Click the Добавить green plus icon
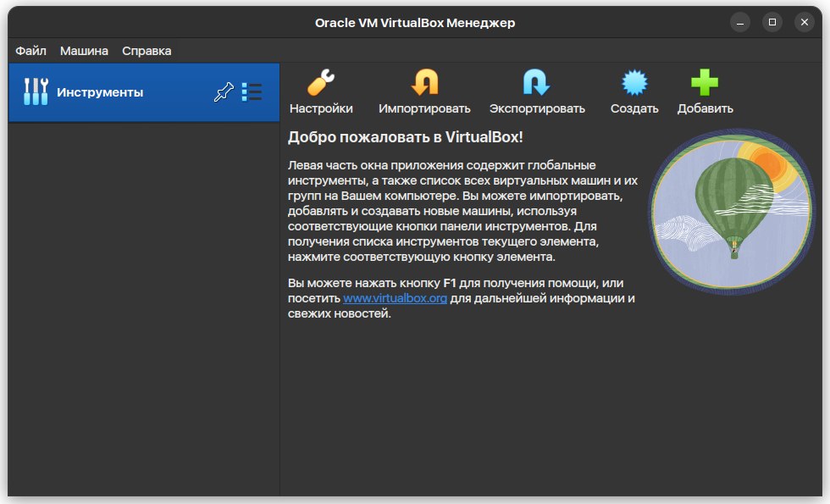This screenshot has width=830, height=504. point(705,83)
